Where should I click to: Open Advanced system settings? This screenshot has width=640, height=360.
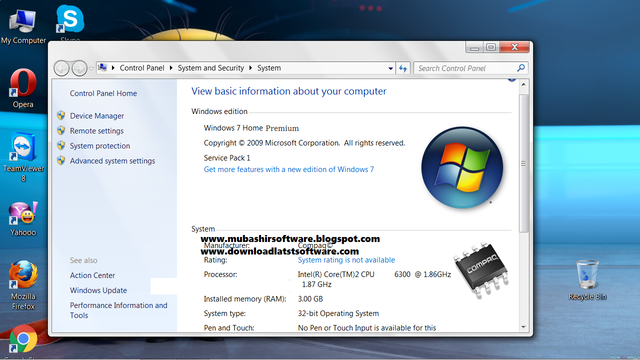coord(112,161)
